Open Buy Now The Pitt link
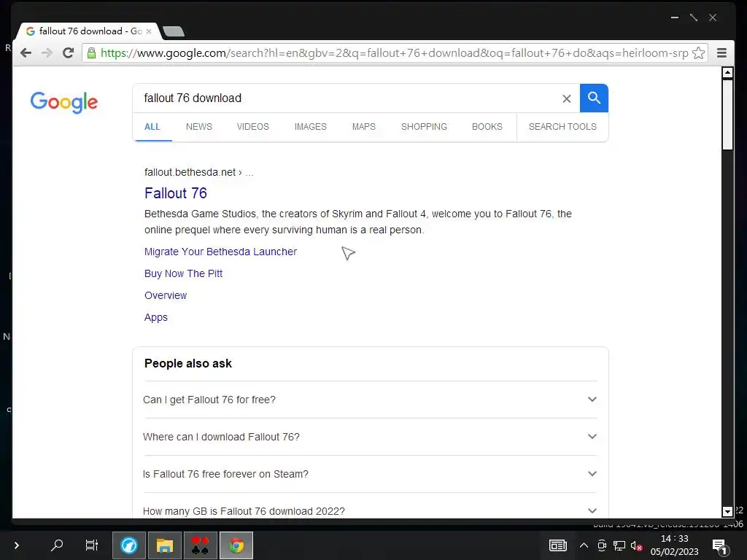 tap(183, 273)
